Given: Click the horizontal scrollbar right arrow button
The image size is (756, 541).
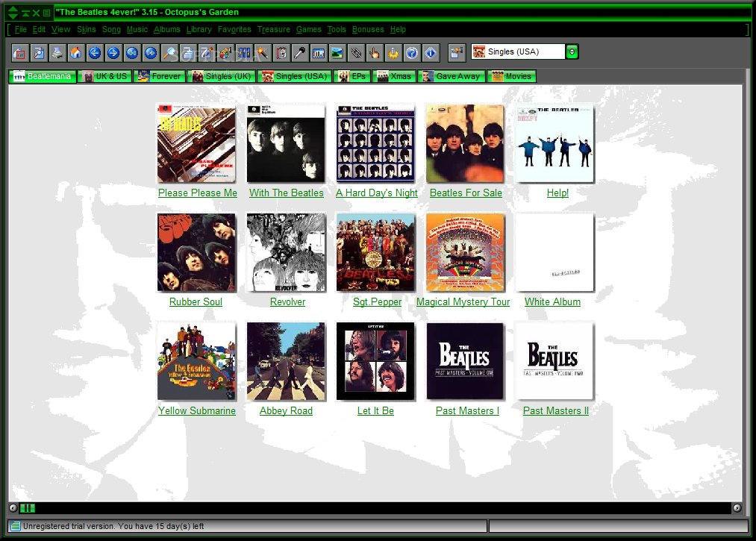Looking at the screenshot, I should tap(737, 507).
